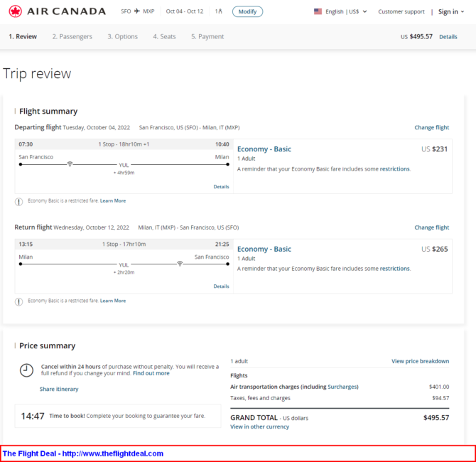
Task: Click the airplane icon between SFO and MXP
Action: point(137,11)
